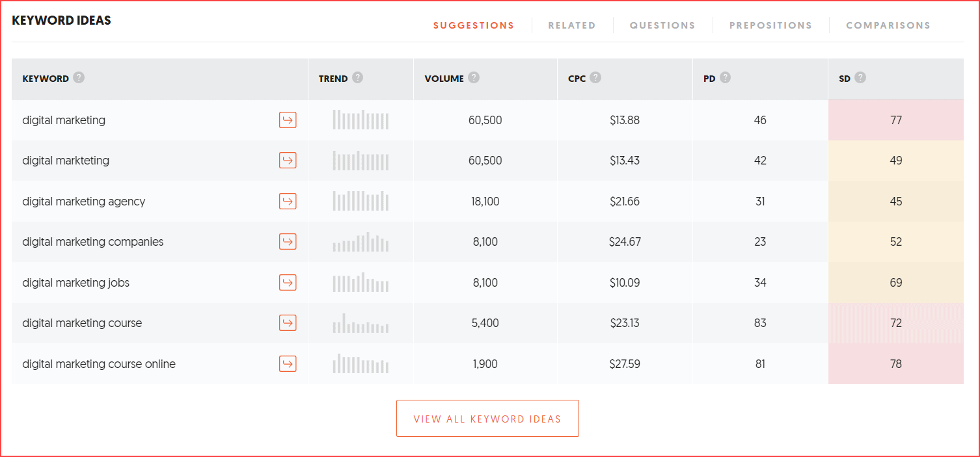
Task: Click the help icon beside KEYWORD header
Action: (79, 78)
